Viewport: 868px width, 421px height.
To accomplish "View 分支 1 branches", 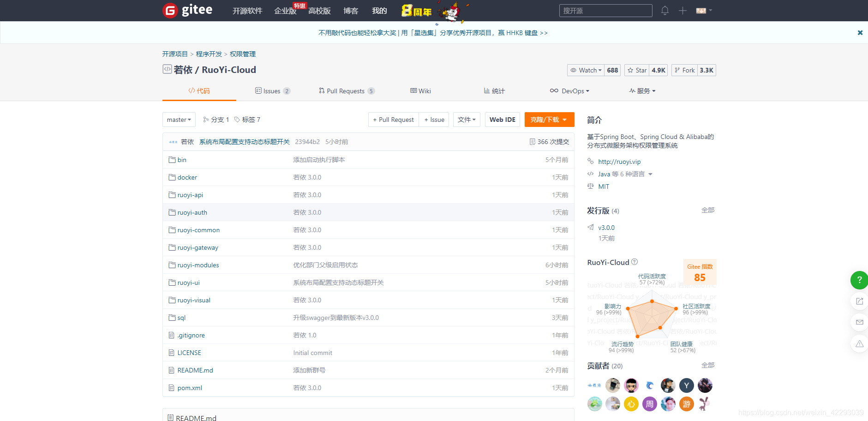I will tap(216, 120).
